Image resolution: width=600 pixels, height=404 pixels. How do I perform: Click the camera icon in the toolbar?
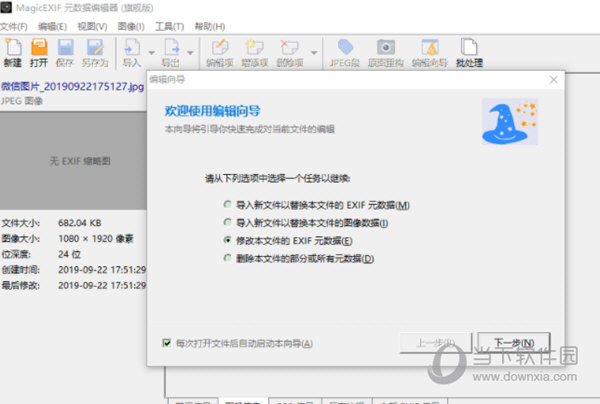[x=386, y=47]
